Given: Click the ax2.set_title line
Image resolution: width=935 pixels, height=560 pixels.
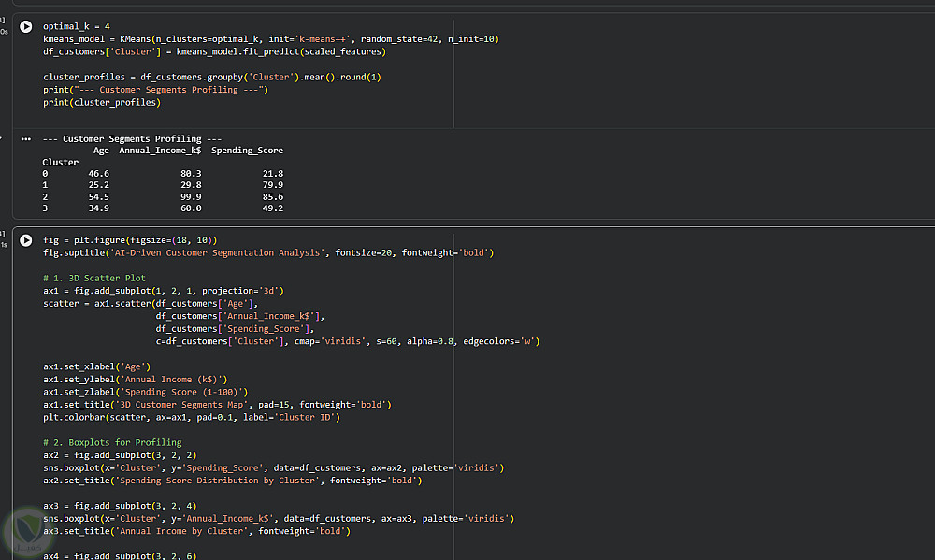Looking at the screenshot, I should [x=233, y=481].
